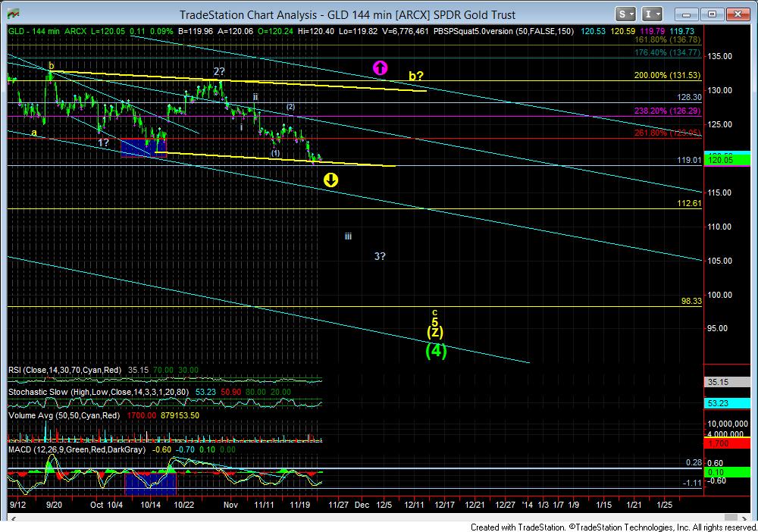Click the '112.61' horizontal line label
758x532 pixels.
click(x=689, y=203)
